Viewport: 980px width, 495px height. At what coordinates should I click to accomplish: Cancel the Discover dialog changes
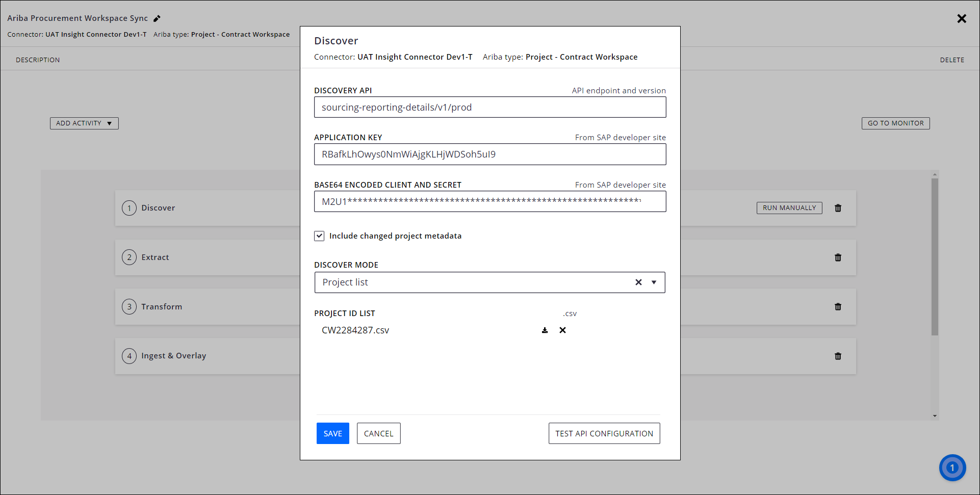(x=378, y=433)
